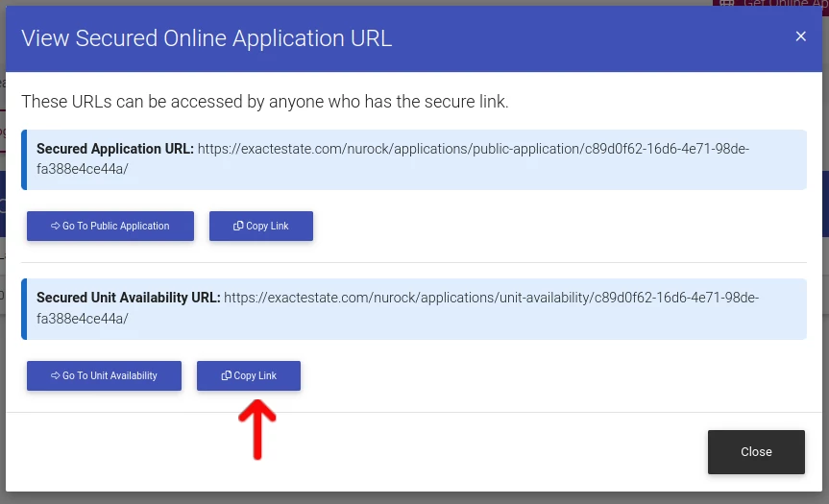
Task: Select the Secured Unit Availability URL text
Action: [398, 308]
